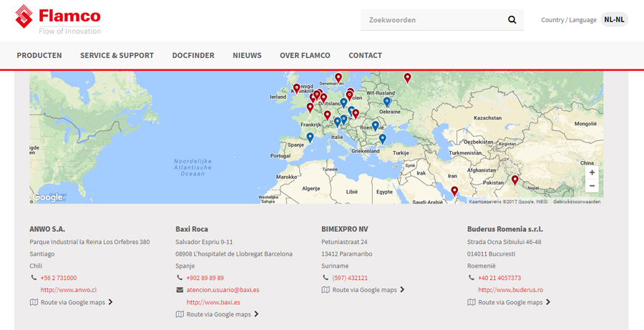Open the OVER FLAMCO menu
Viewport: 644px width, 330px height.
point(305,55)
